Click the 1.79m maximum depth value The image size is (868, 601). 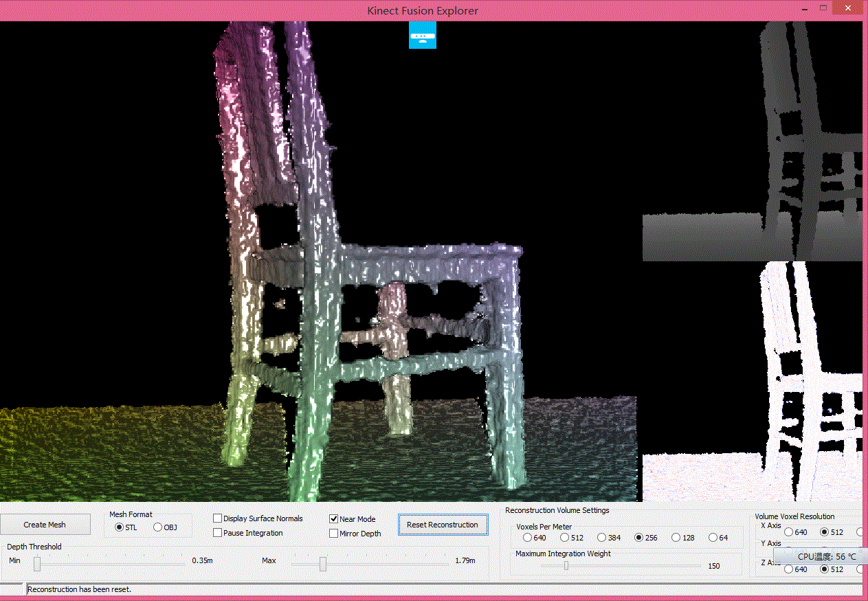pos(465,560)
